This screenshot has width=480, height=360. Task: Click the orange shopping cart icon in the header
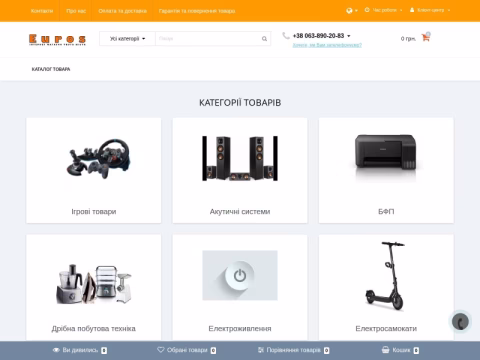pos(426,37)
